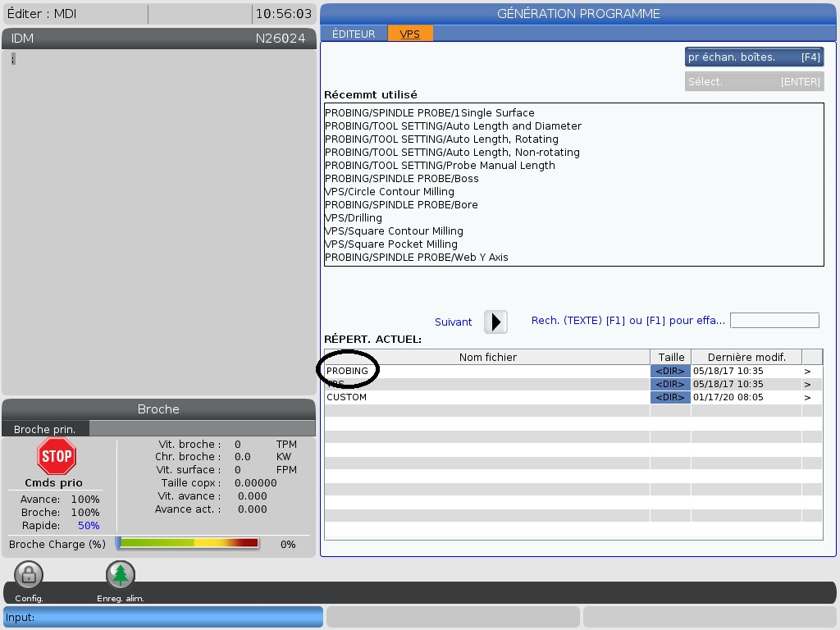Click the text search input field
This screenshot has width=840, height=630.
(x=774, y=321)
